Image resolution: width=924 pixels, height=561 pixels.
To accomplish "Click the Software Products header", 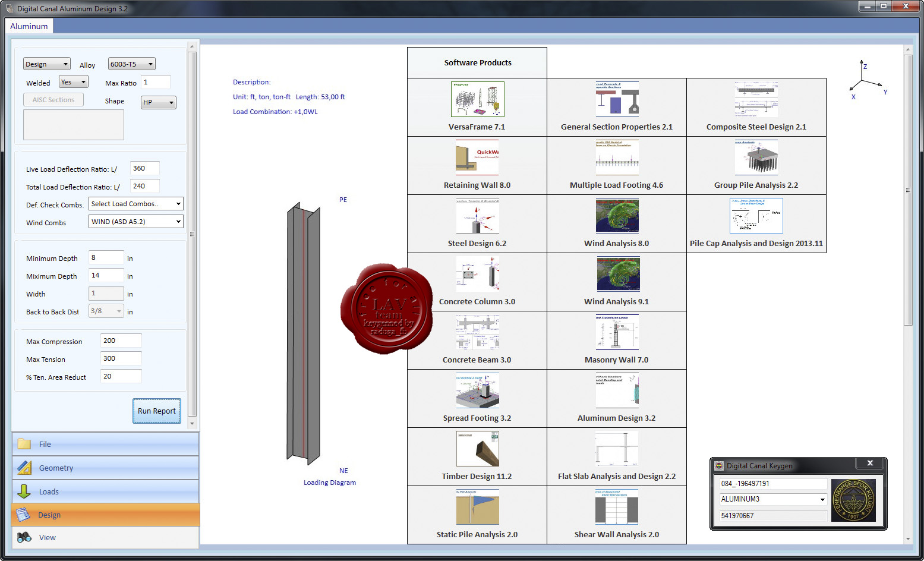I will tap(478, 62).
